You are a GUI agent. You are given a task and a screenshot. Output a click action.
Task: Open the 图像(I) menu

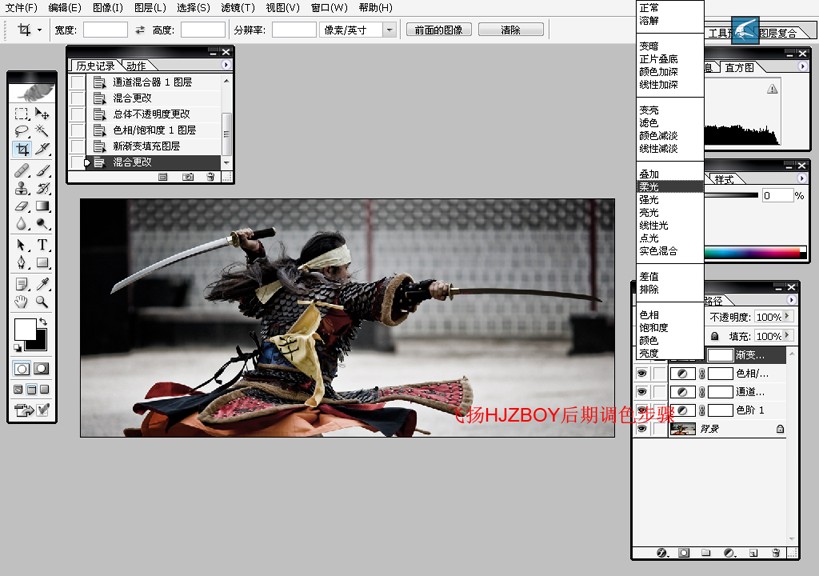[108, 8]
